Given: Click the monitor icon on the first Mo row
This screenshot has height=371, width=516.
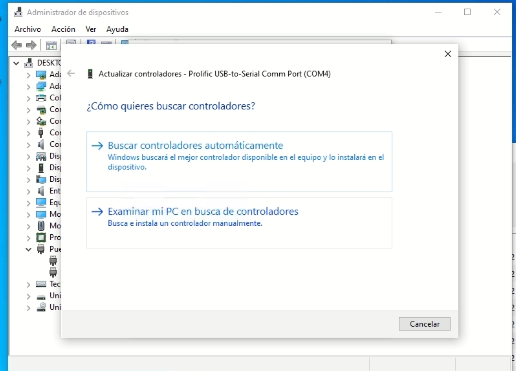Looking at the screenshot, I should coord(41,214).
